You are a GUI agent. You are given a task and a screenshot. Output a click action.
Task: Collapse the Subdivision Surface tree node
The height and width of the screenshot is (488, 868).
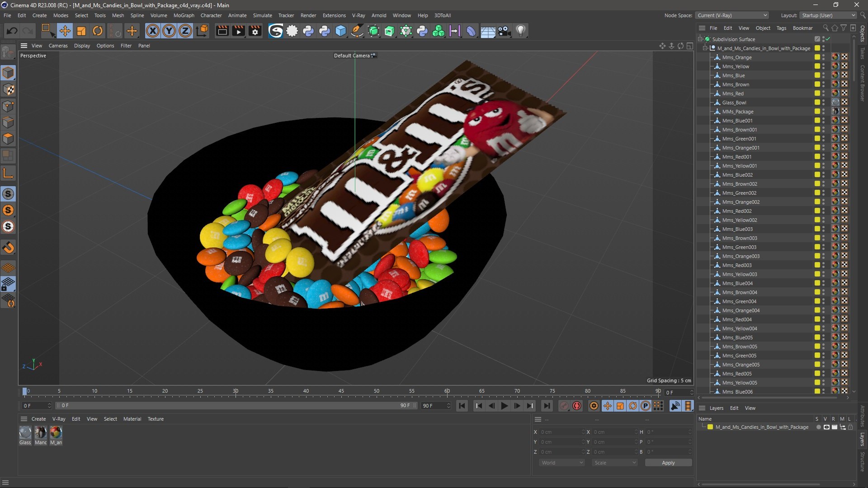(x=700, y=39)
